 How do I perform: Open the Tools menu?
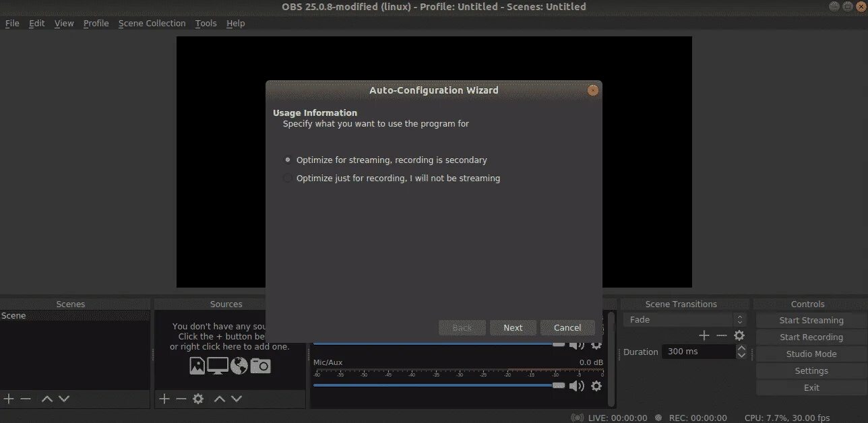pos(206,24)
